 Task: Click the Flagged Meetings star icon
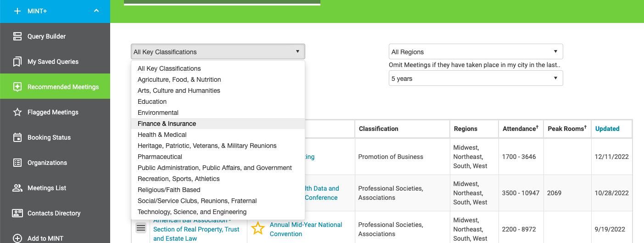click(x=17, y=112)
